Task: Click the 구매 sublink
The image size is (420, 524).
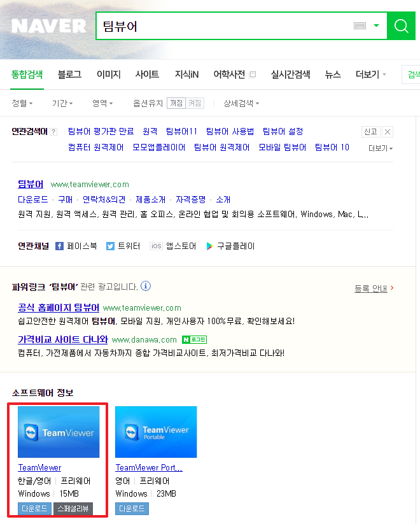Action: pyautogui.click(x=65, y=199)
